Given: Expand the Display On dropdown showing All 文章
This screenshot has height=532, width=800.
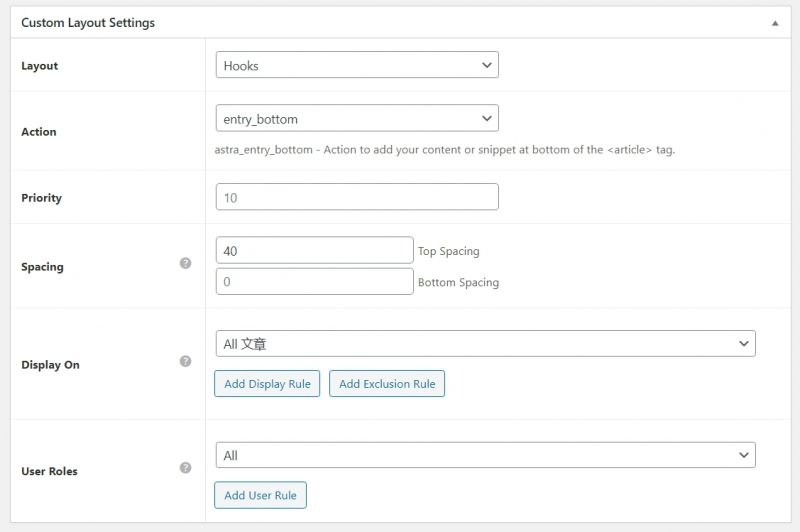Looking at the screenshot, I should point(485,344).
